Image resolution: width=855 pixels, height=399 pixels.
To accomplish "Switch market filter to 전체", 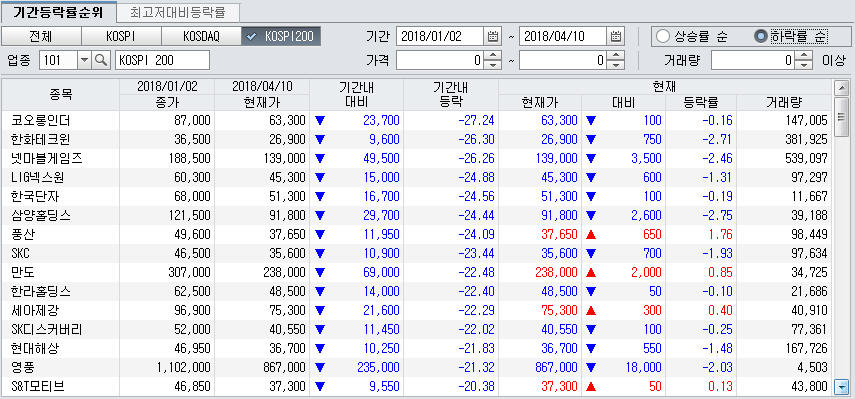I will [x=41, y=37].
